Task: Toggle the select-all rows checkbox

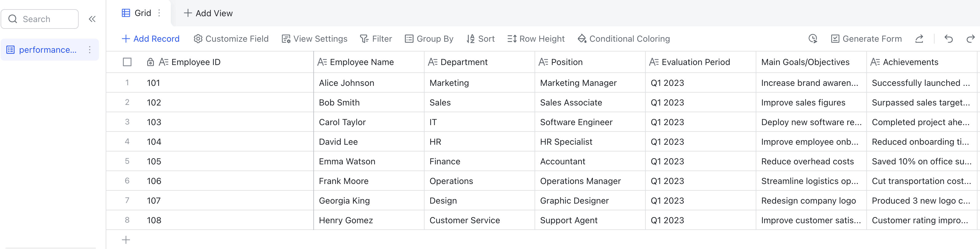Action: (127, 62)
